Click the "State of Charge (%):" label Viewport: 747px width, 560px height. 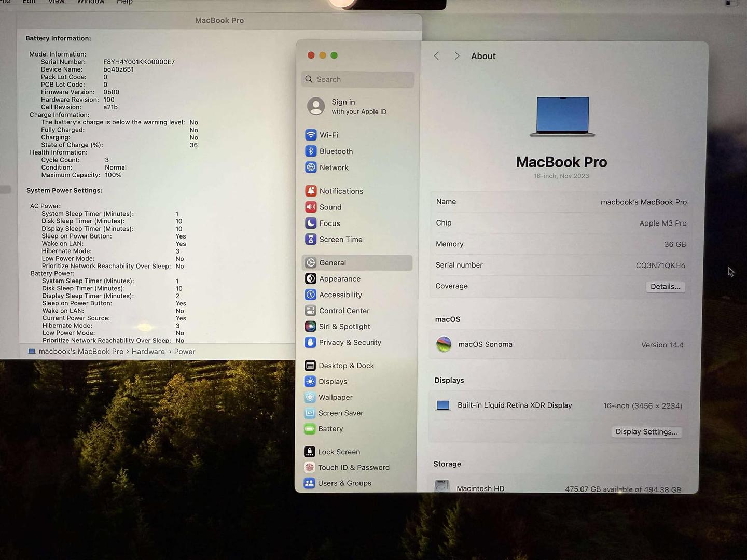72,145
